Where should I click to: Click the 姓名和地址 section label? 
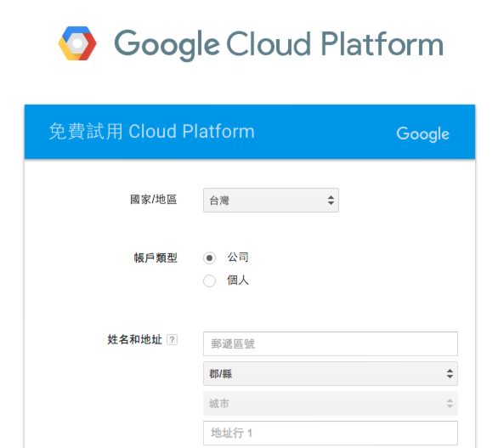tap(134, 340)
